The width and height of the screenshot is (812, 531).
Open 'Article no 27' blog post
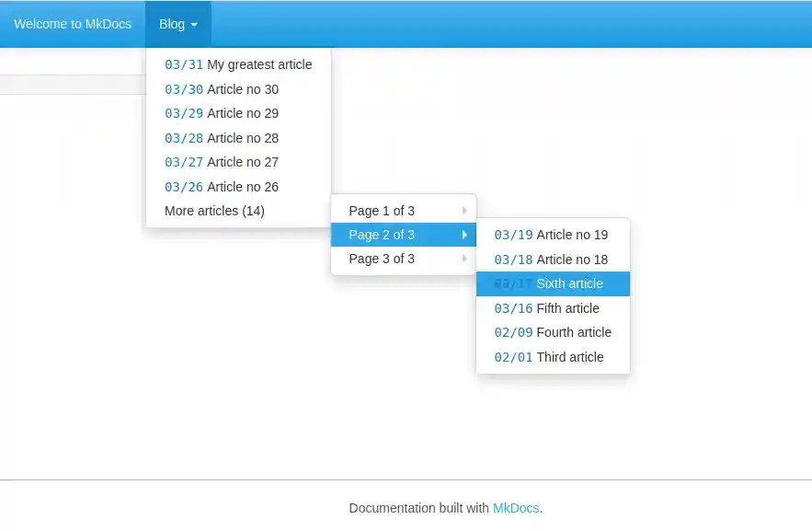(x=221, y=162)
